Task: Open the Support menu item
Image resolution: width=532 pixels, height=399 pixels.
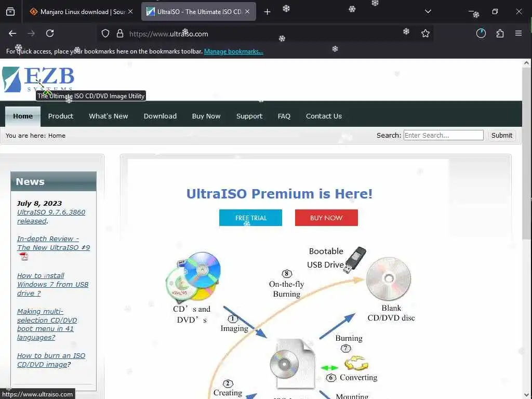Action: 249,116
